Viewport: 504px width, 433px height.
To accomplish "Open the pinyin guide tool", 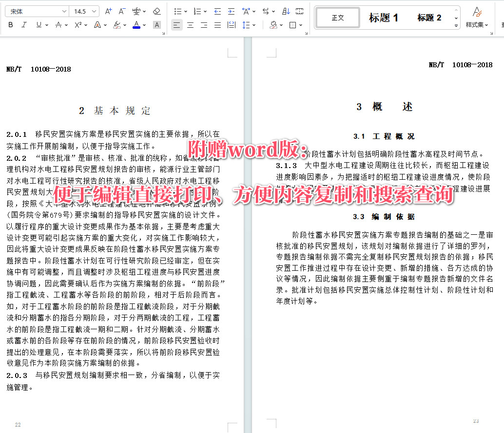I will click(136, 11).
